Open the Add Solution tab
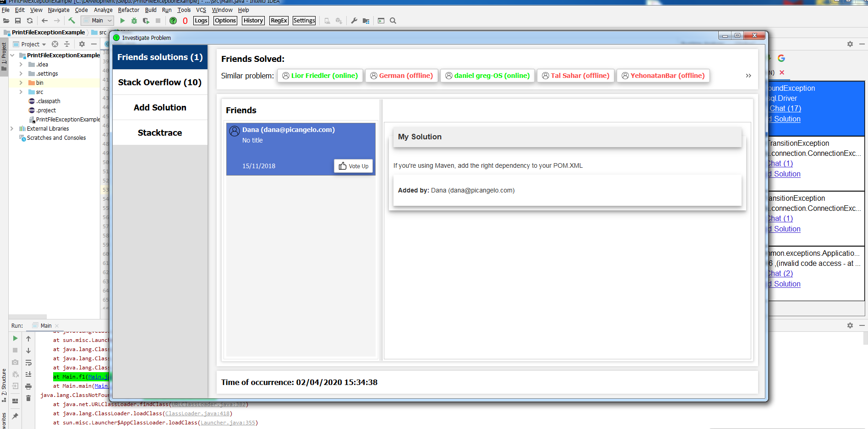868x429 pixels. click(160, 108)
